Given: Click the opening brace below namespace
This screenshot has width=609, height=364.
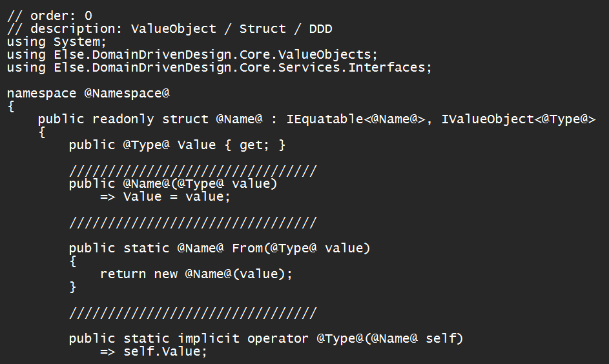Looking at the screenshot, I should [x=11, y=106].
